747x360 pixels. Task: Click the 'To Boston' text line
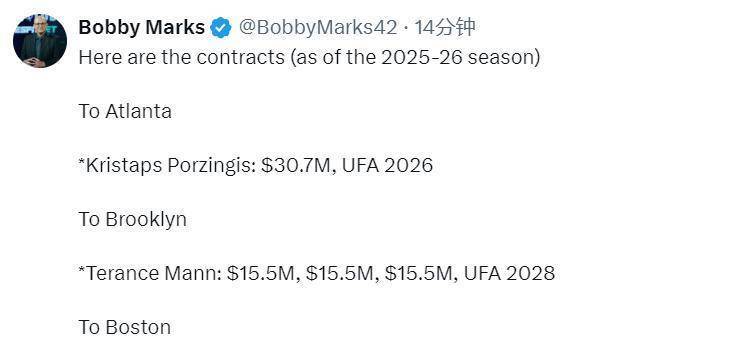click(124, 327)
